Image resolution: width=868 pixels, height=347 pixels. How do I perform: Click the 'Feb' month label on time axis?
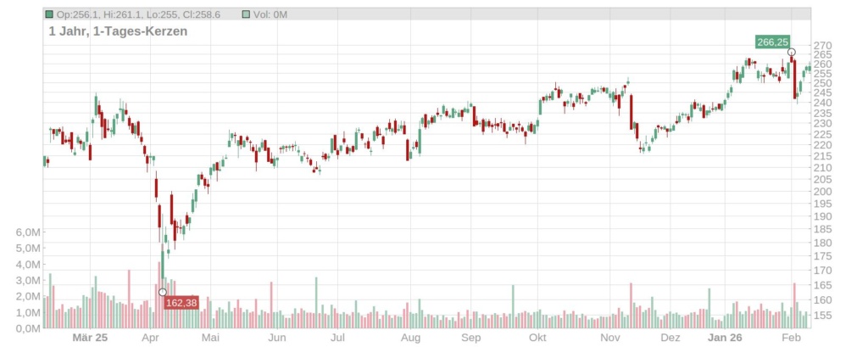[789, 337]
